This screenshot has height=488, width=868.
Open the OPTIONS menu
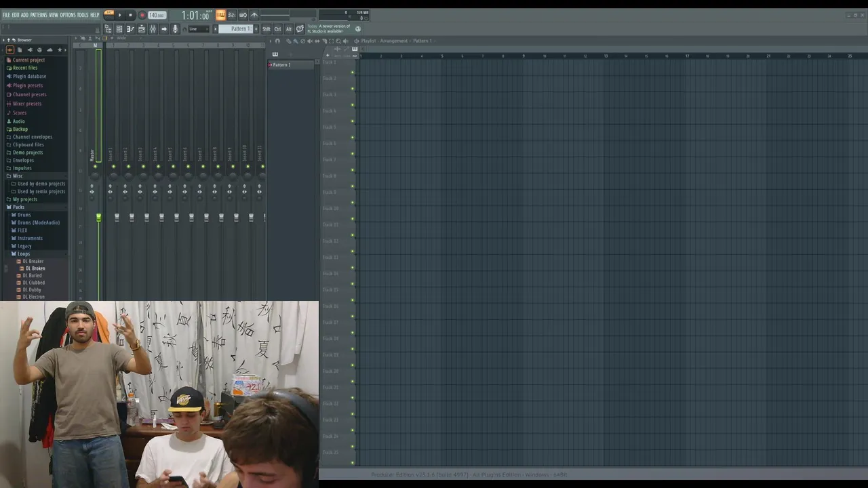(68, 15)
